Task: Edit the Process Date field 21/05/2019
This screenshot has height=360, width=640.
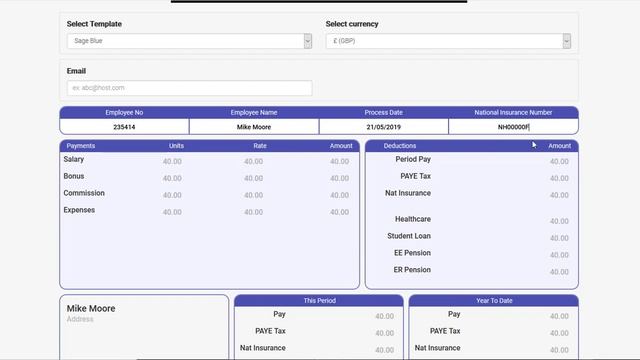Action: click(383, 127)
